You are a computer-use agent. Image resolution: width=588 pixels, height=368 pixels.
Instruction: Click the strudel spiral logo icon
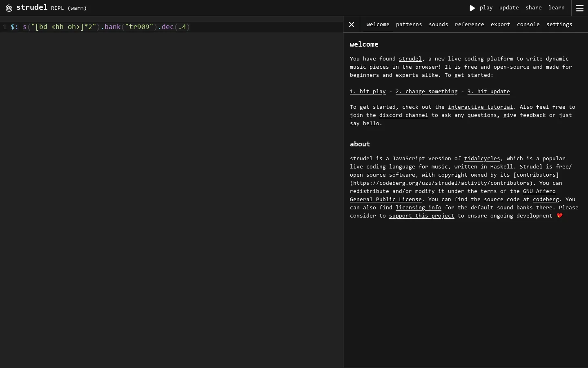[9, 8]
